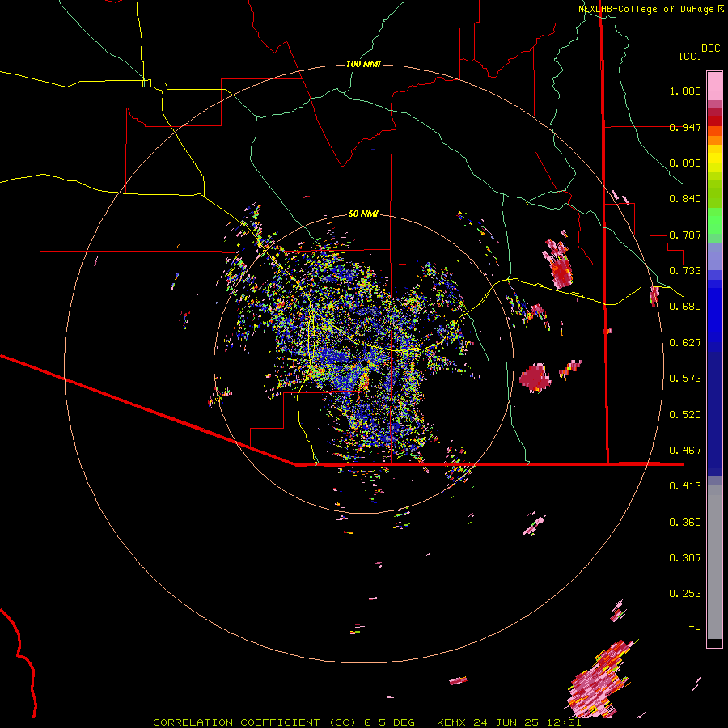This screenshot has width=728, height=728.
Task: Click the 0.253 scale value
Action: coord(685,594)
